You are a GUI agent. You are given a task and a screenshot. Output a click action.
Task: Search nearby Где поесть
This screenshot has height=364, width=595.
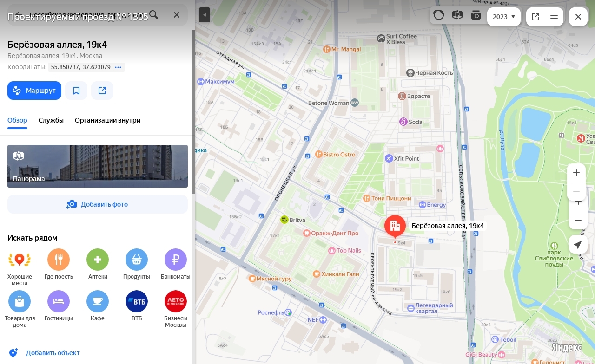click(59, 265)
